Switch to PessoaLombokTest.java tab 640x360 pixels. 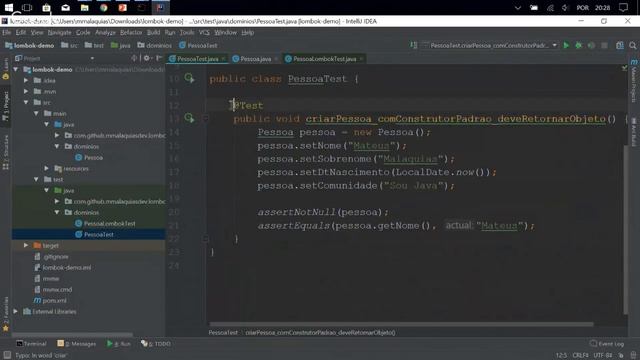[324, 59]
